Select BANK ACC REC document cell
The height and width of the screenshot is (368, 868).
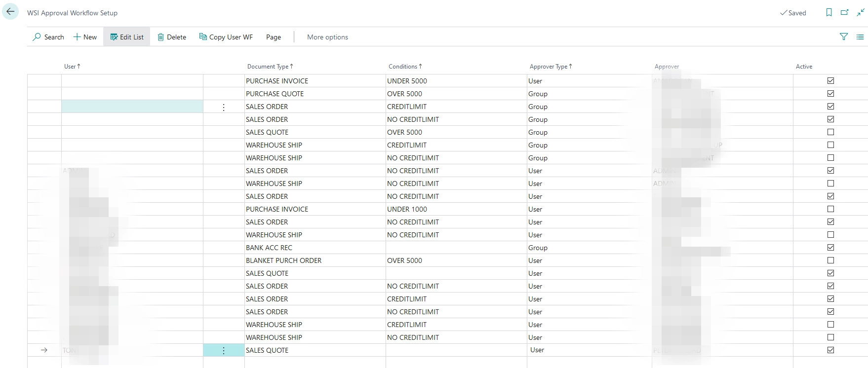pyautogui.click(x=315, y=248)
